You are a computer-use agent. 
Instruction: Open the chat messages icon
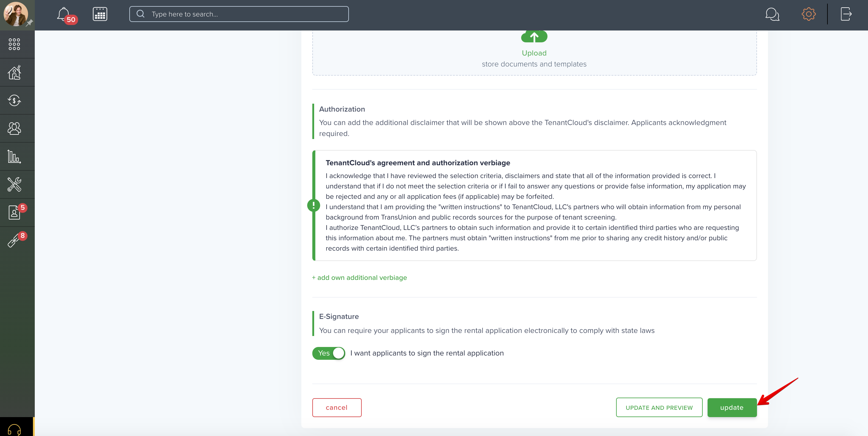coord(772,14)
